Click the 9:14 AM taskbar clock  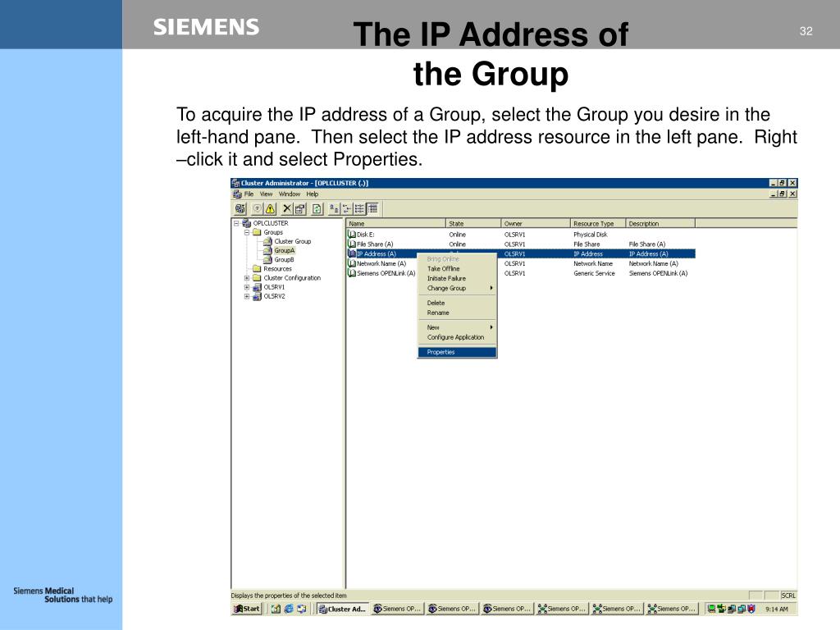(x=776, y=609)
